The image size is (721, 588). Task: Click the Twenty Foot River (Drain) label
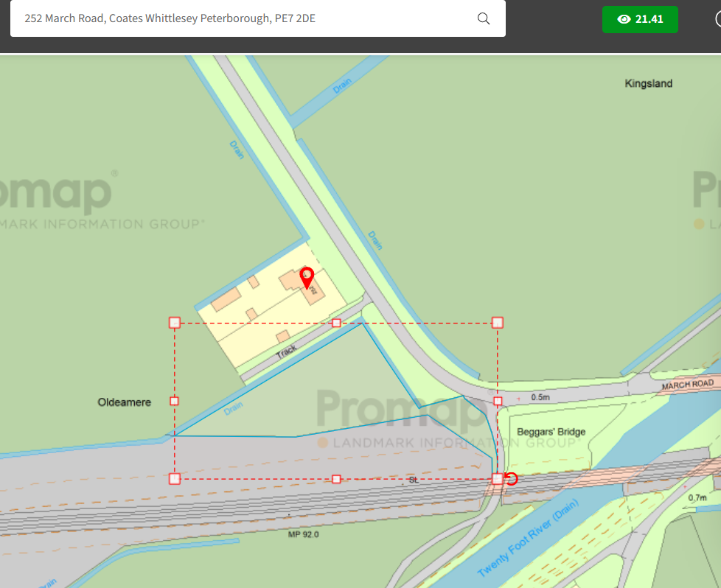(x=528, y=538)
